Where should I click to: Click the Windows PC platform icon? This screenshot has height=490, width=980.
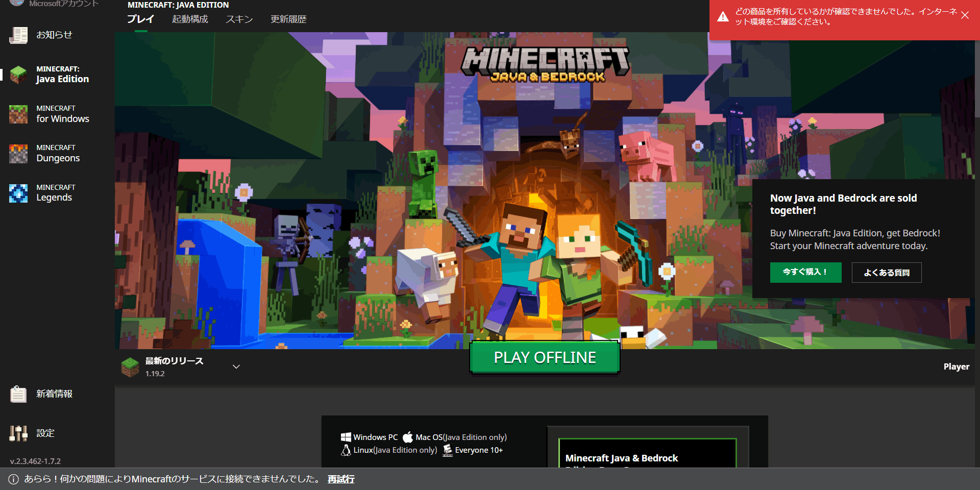point(346,437)
